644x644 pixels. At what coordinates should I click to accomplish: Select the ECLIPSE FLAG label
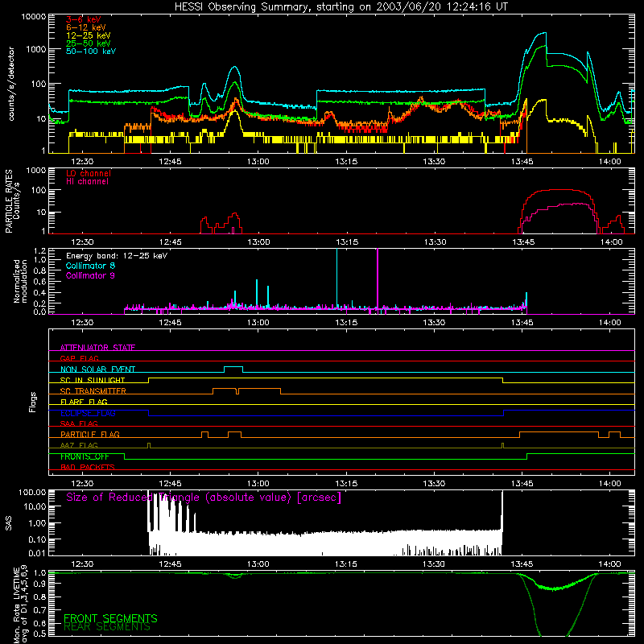88,413
